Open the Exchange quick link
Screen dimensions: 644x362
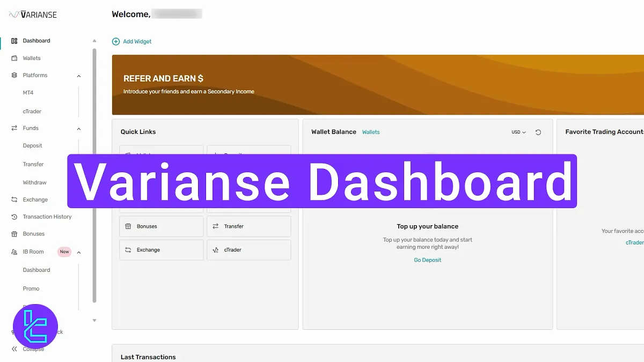[x=161, y=249]
